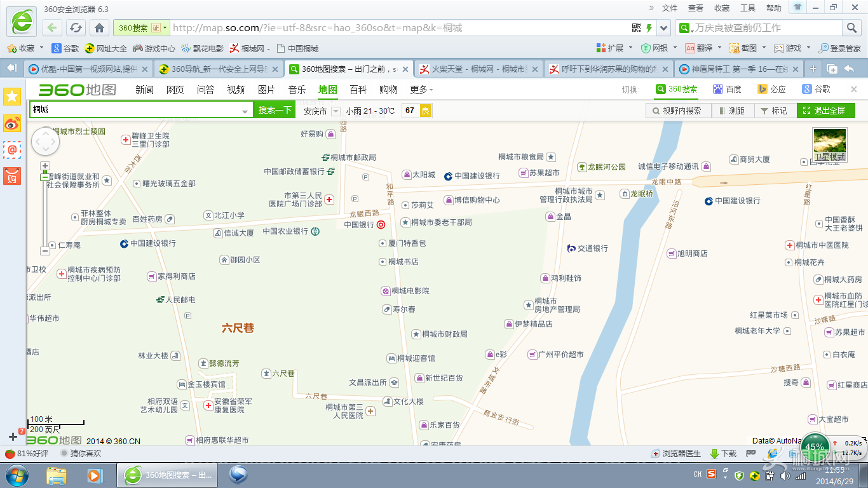Click the green 搜索一下 button
This screenshot has height=488, width=868.
point(275,111)
